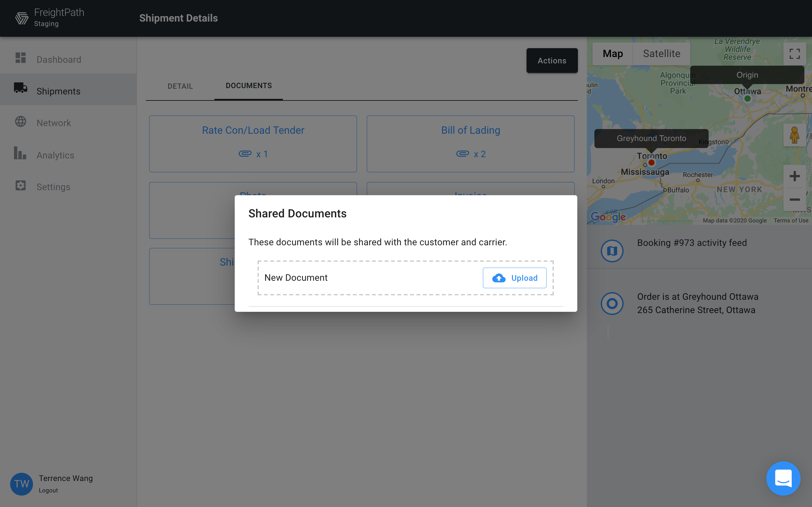Switch to the DETAIL tab

180,86
